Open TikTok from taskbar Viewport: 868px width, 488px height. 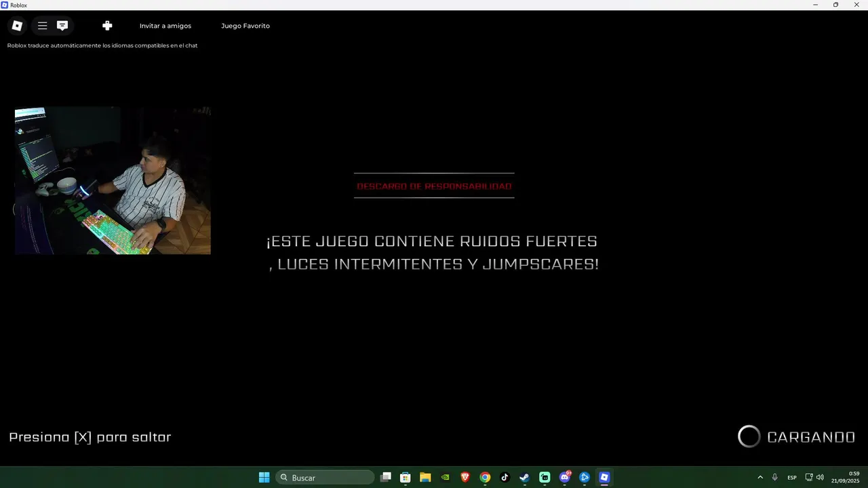(x=505, y=477)
